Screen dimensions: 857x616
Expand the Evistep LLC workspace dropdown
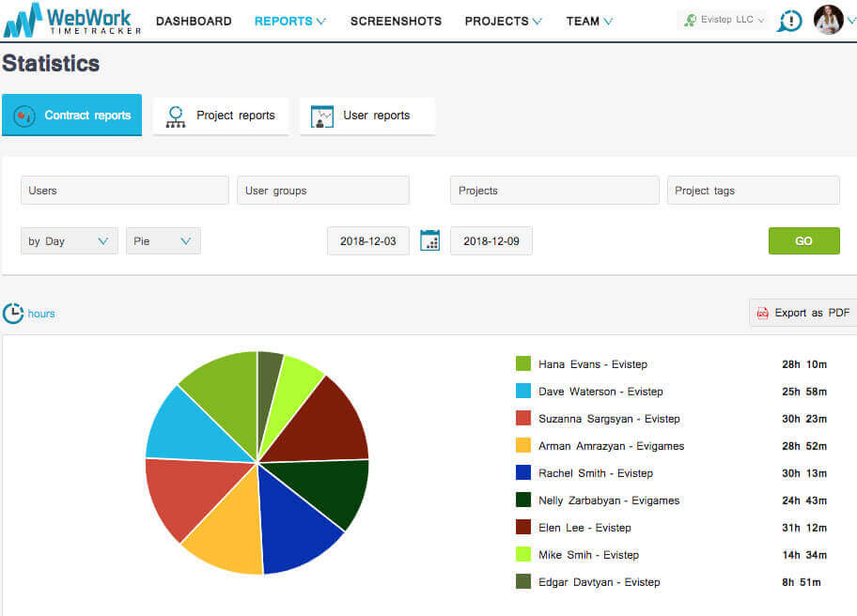pyautogui.click(x=722, y=21)
